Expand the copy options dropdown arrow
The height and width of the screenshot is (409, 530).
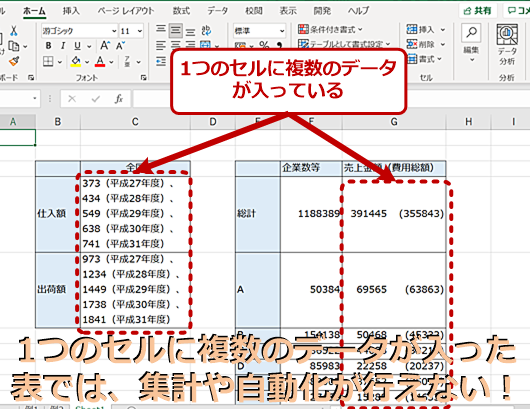(x=25, y=46)
